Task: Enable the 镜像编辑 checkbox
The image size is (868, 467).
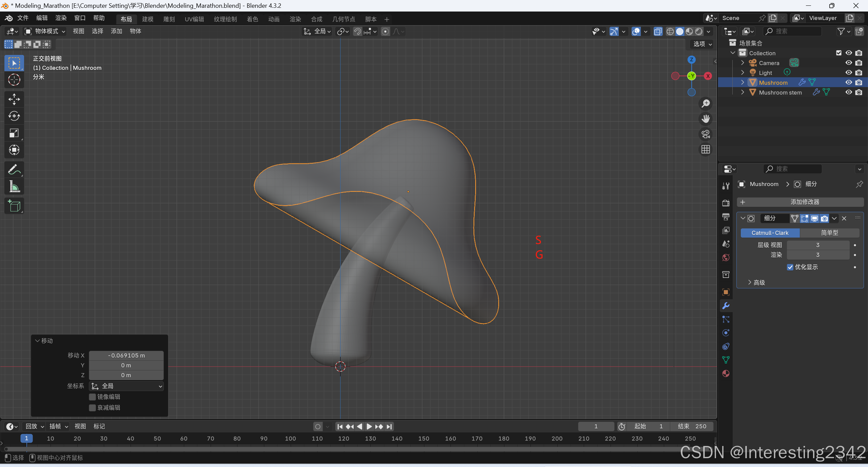Action: (92, 397)
